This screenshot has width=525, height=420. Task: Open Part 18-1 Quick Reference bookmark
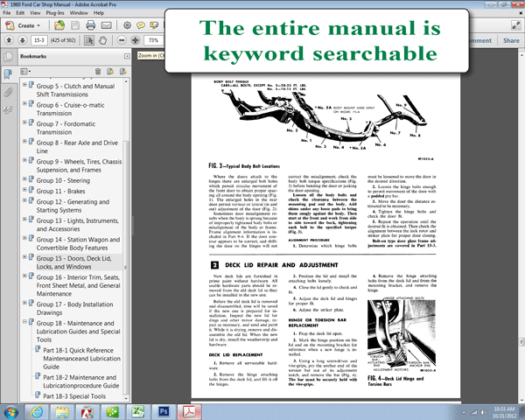[81, 359]
